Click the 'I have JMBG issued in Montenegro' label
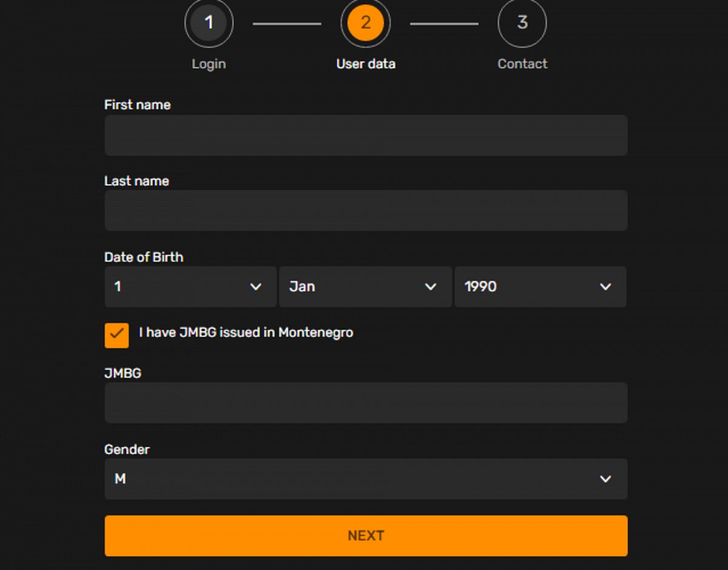 tap(246, 332)
